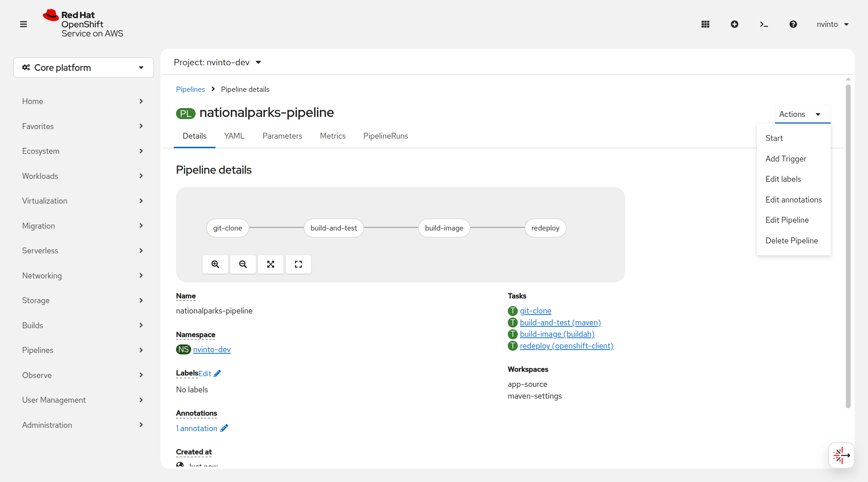This screenshot has width=868, height=482.
Task: Open the command line terminal icon
Action: click(x=764, y=24)
